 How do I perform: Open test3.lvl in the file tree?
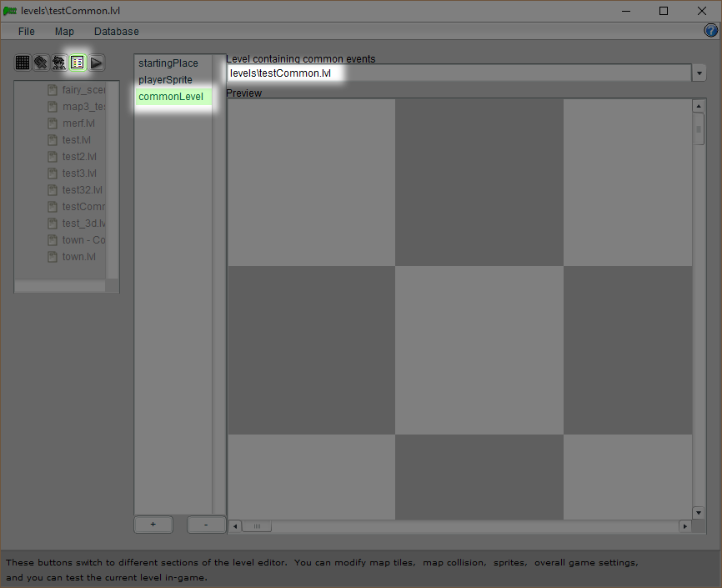pyautogui.click(x=79, y=173)
